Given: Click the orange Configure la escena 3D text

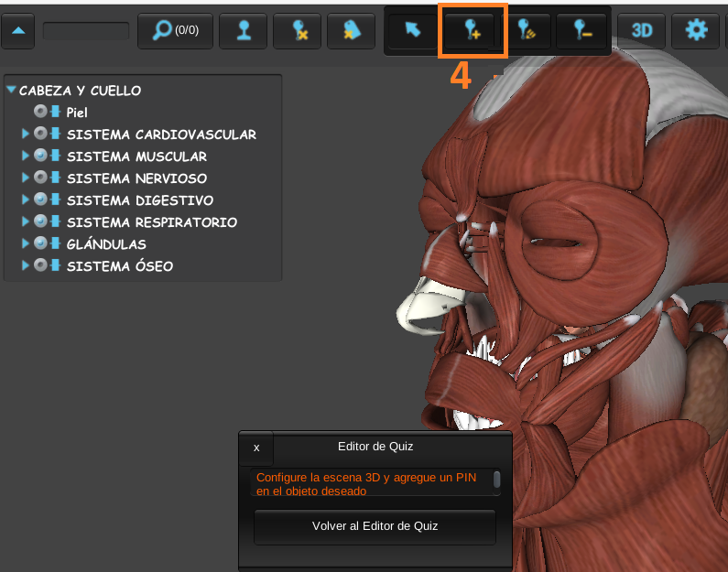Looking at the screenshot, I should pyautogui.click(x=366, y=484).
